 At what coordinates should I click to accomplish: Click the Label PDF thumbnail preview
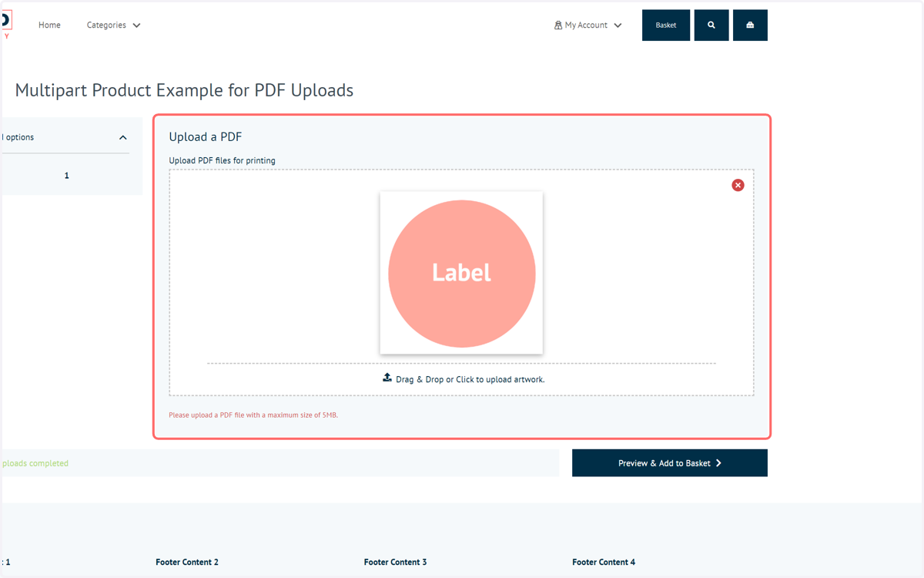461,273
